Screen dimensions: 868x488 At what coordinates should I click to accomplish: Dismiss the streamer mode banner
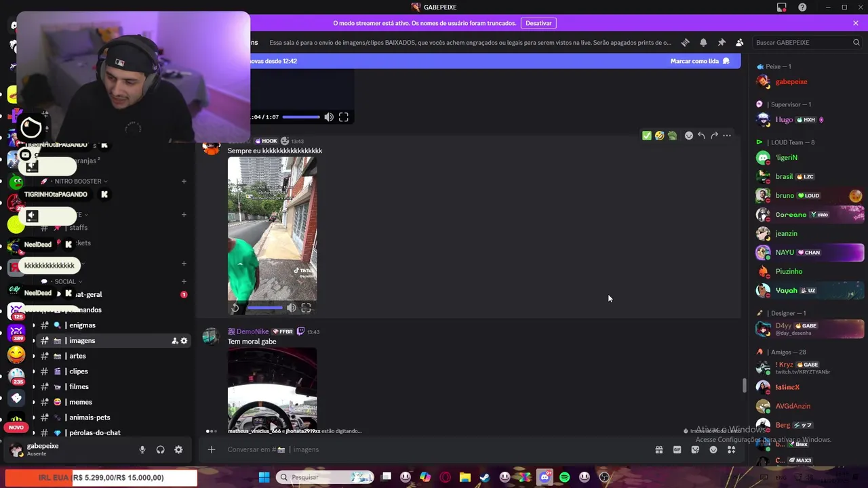point(856,23)
